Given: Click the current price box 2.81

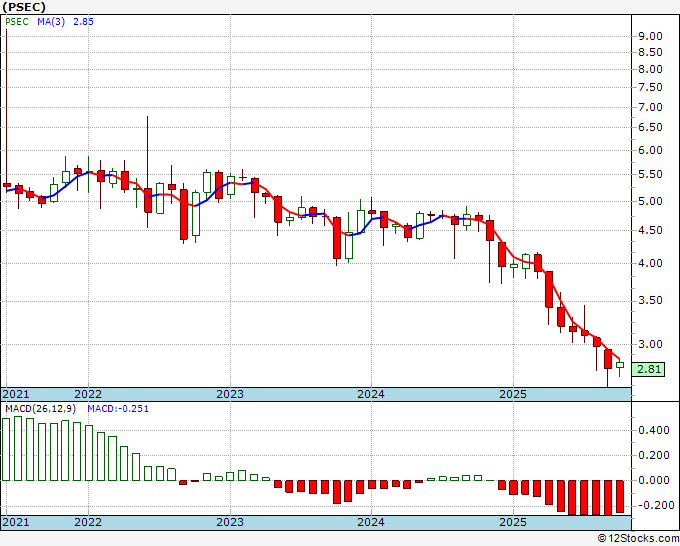Looking at the screenshot, I should [648, 369].
